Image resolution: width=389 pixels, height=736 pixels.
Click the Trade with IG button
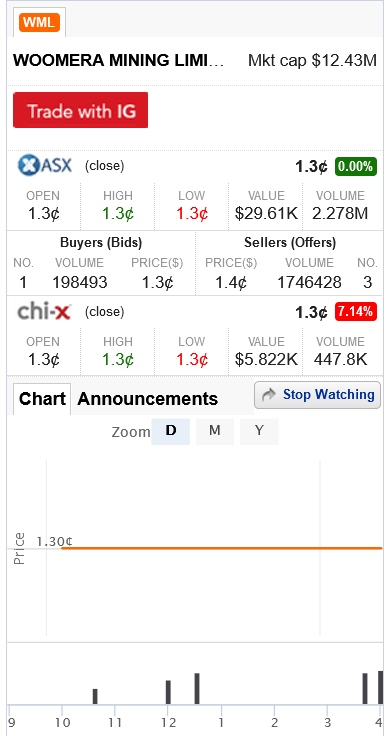pos(80,110)
